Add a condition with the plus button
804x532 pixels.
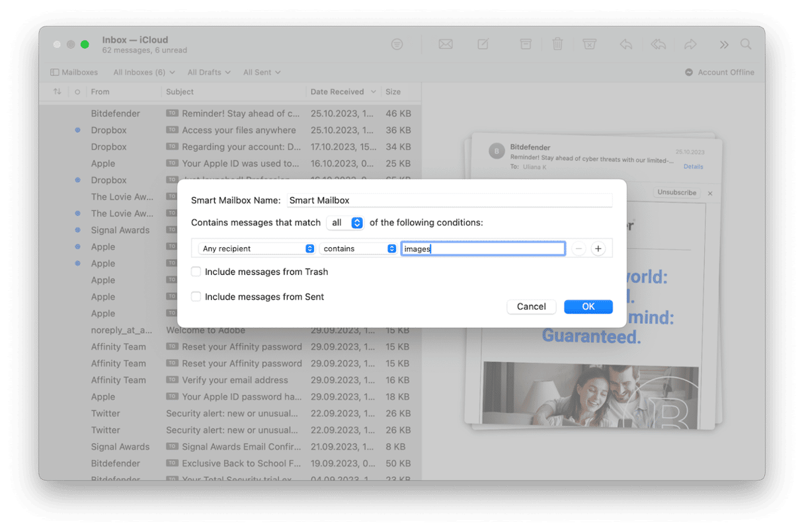coord(598,248)
